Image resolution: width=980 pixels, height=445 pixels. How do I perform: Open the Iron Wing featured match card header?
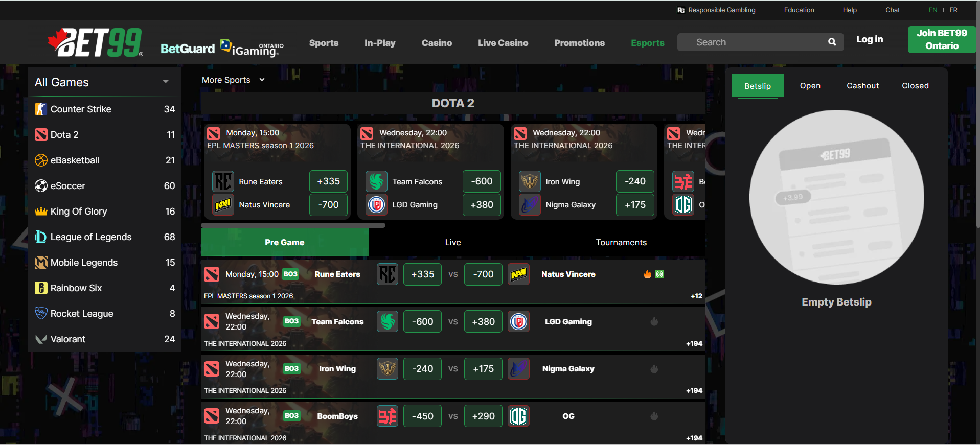pos(584,139)
